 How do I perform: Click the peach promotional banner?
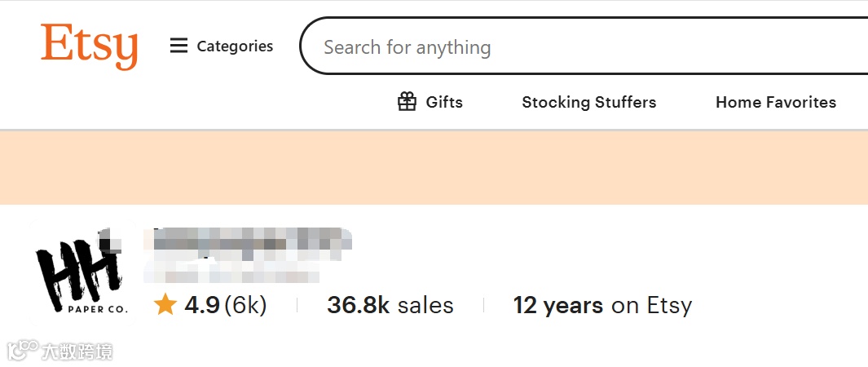[434, 167]
